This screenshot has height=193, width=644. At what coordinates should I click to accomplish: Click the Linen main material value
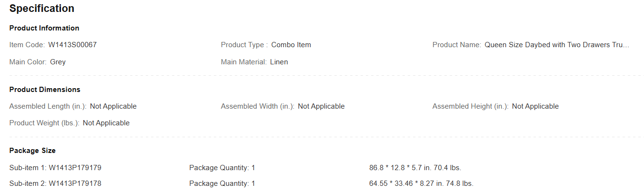click(x=279, y=62)
